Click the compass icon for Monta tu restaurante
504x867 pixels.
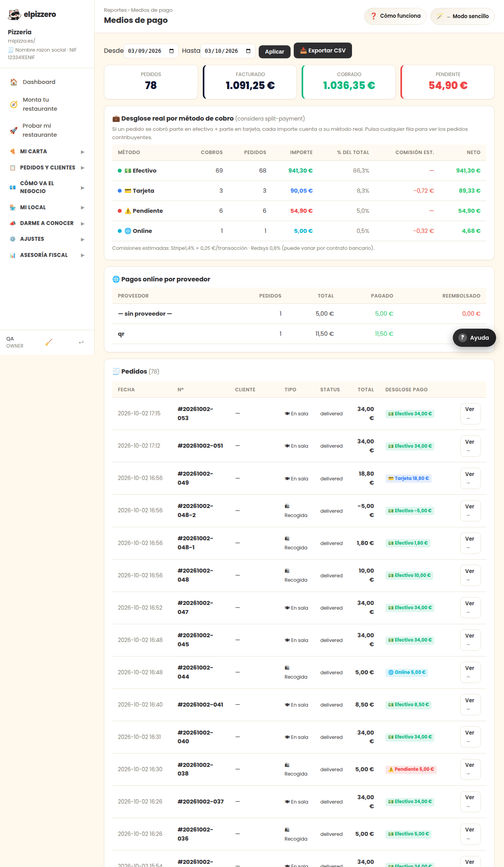(x=14, y=104)
